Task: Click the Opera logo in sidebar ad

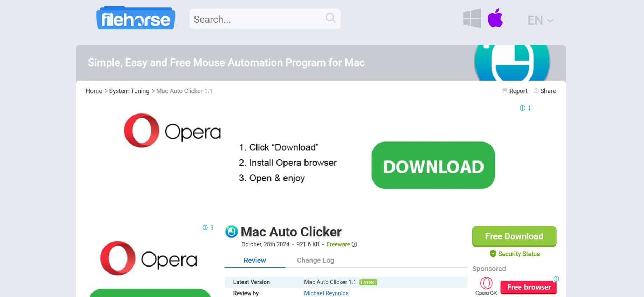Action: (149, 258)
